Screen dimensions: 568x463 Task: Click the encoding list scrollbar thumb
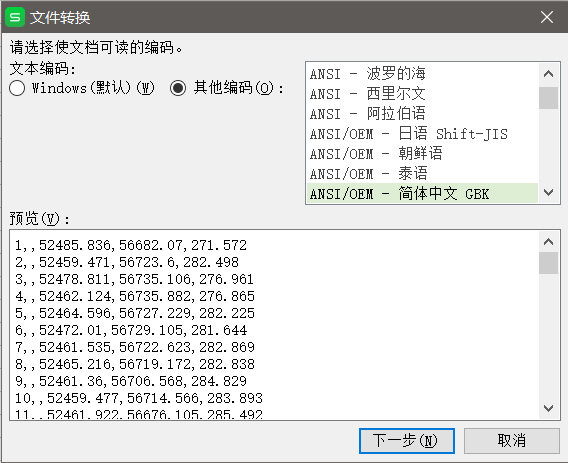(548, 98)
